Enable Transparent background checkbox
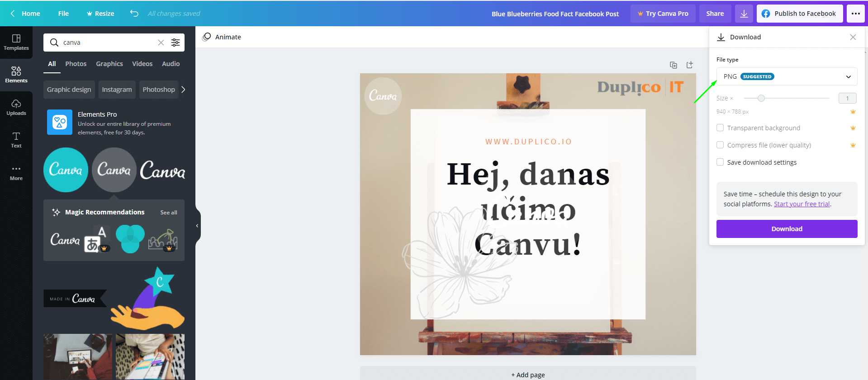Image resolution: width=868 pixels, height=380 pixels. pyautogui.click(x=720, y=128)
